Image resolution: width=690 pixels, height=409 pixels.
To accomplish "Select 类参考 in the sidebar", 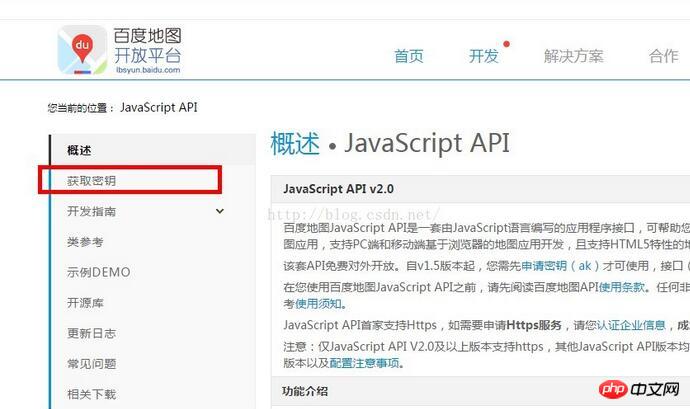I will point(85,242).
